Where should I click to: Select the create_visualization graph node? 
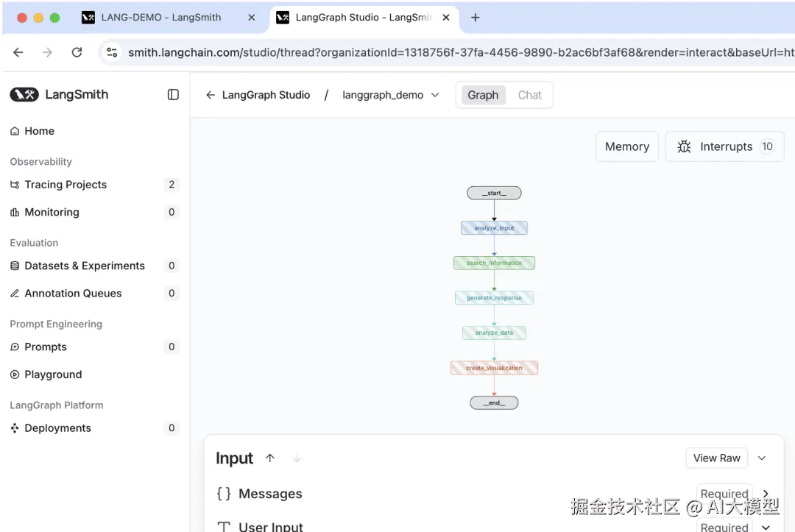pyautogui.click(x=494, y=368)
